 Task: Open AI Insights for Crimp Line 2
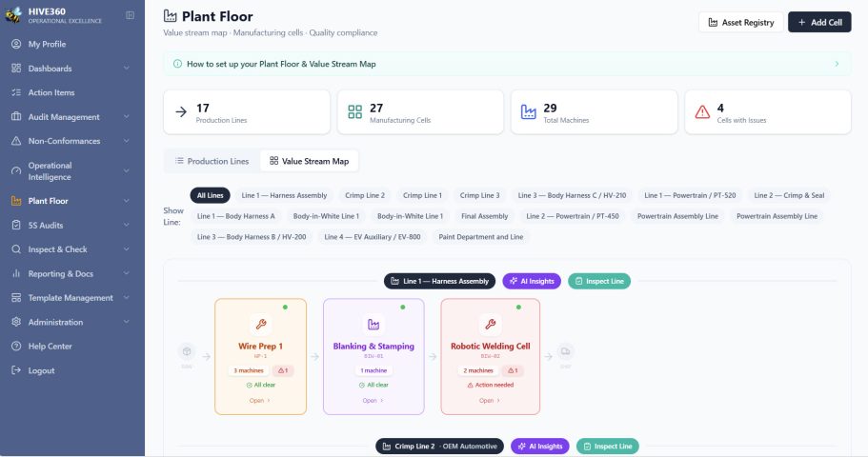(540, 447)
